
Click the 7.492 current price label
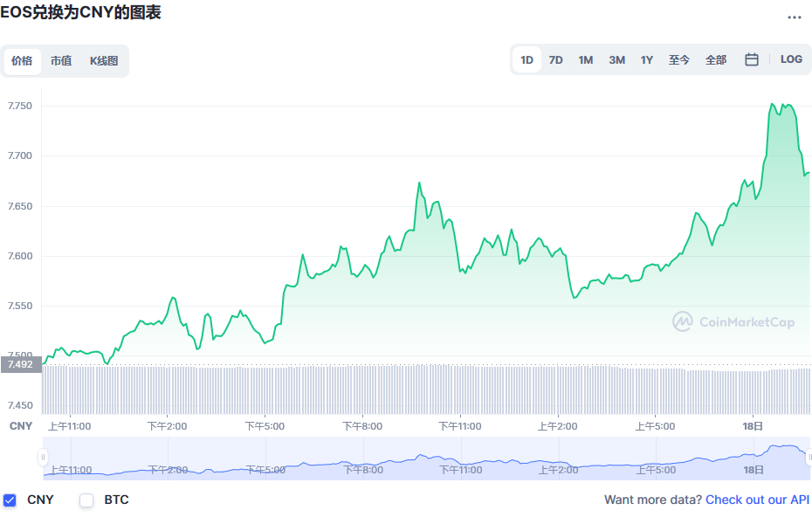coord(21,364)
